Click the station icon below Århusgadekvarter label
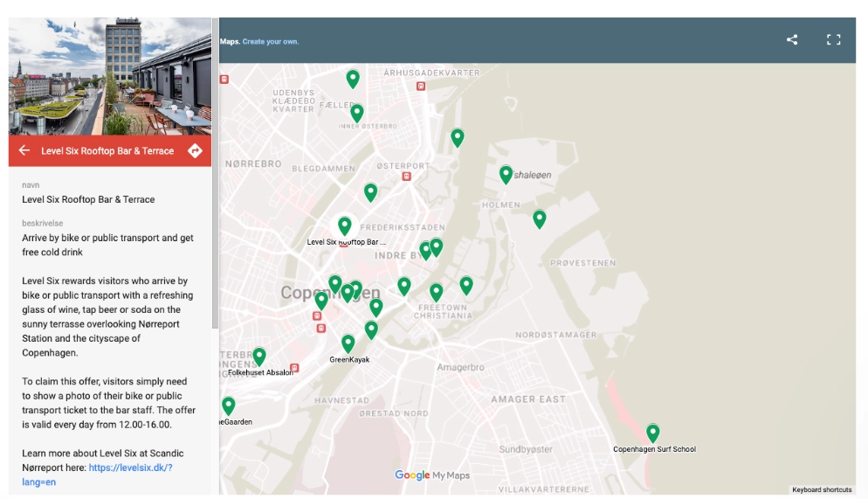Screen dimensions: 868x499 [x=421, y=86]
